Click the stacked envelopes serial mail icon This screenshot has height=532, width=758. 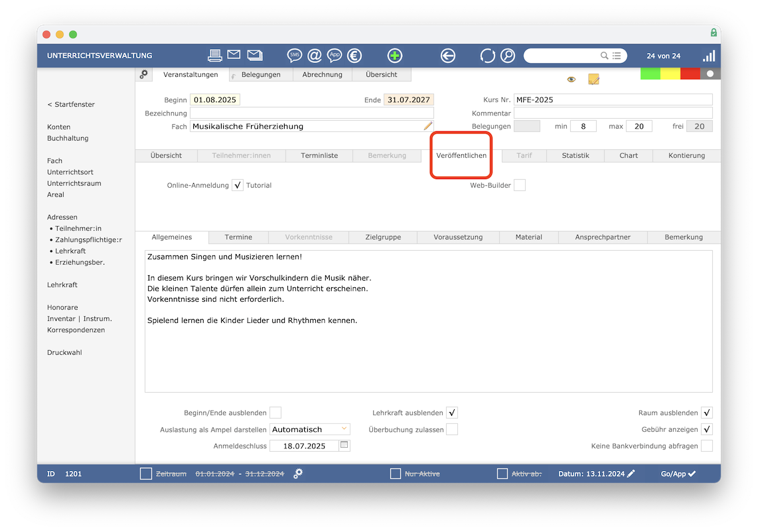pos(255,55)
